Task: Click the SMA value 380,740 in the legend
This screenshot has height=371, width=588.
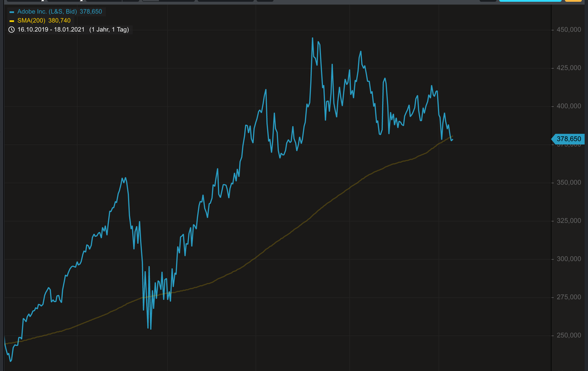Action: coord(59,21)
